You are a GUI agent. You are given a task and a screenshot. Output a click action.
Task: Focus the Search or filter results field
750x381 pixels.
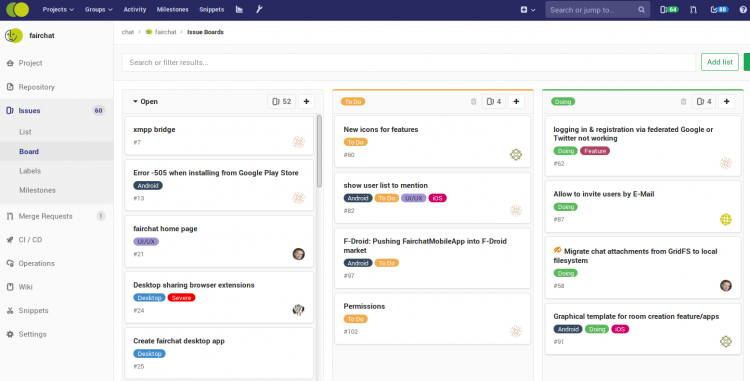408,62
